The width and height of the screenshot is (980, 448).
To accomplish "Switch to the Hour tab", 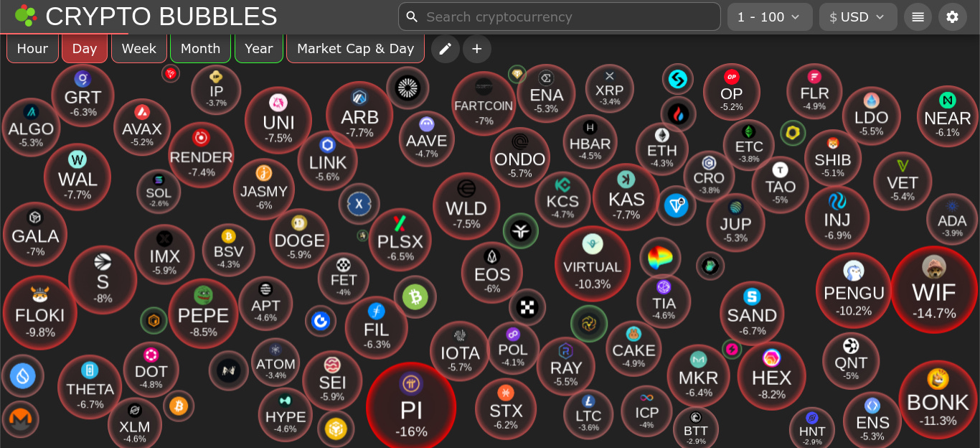I will tap(32, 49).
